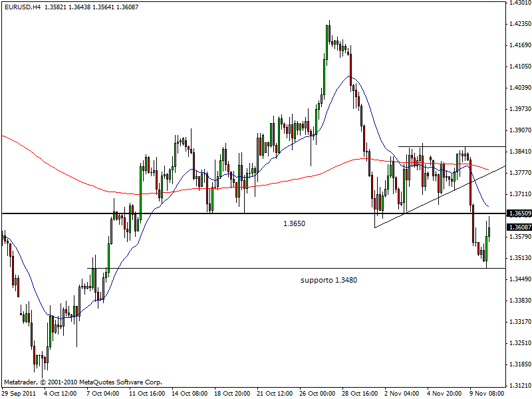Viewport: 532px width, 399px height.
Task: Click the "9 Nov 08:00" time label
Action: pyautogui.click(x=489, y=393)
